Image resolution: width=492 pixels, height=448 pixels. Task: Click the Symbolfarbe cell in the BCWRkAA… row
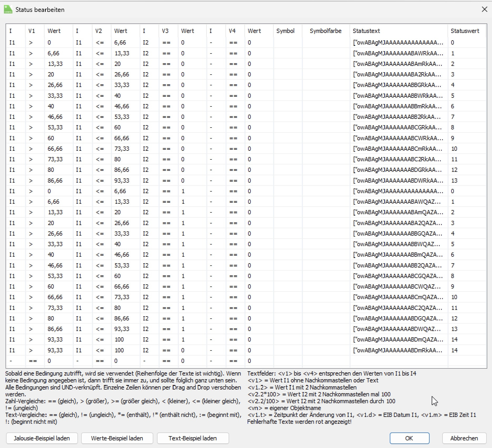[326, 138]
